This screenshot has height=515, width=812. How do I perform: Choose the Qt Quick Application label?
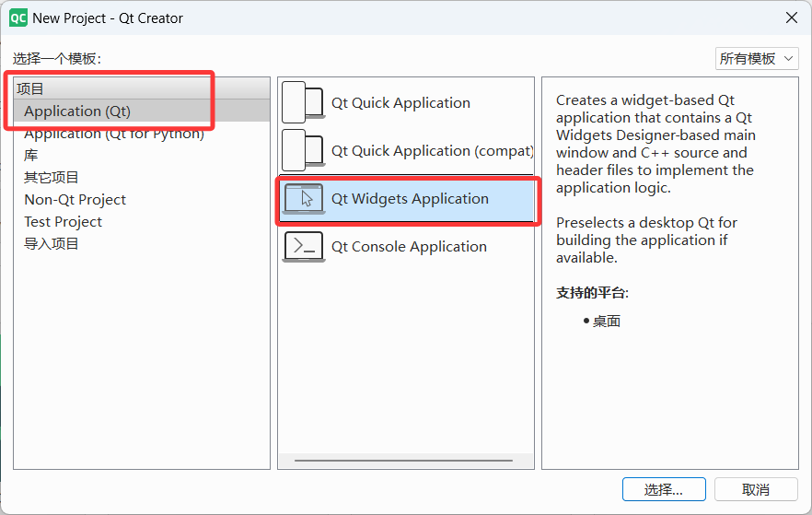pyautogui.click(x=400, y=102)
